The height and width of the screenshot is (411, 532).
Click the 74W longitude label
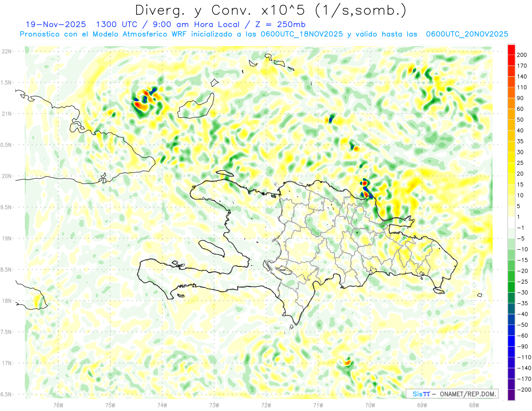click(x=162, y=405)
